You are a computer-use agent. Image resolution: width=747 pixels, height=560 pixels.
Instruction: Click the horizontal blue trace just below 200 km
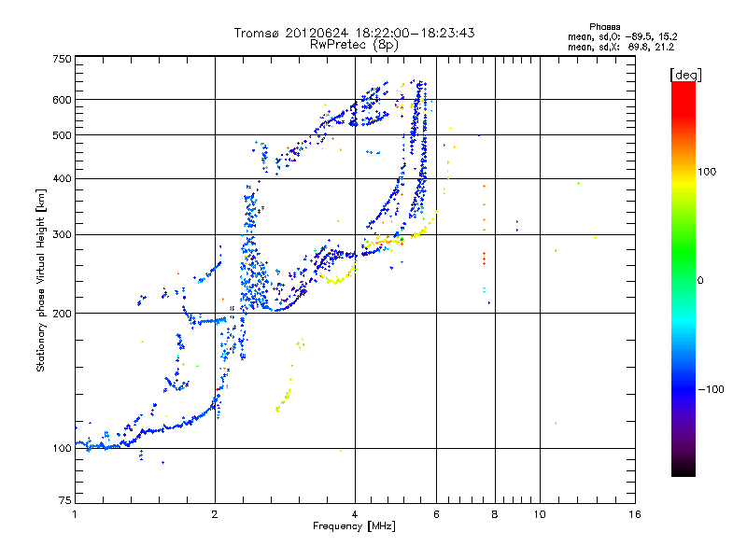(x=208, y=321)
